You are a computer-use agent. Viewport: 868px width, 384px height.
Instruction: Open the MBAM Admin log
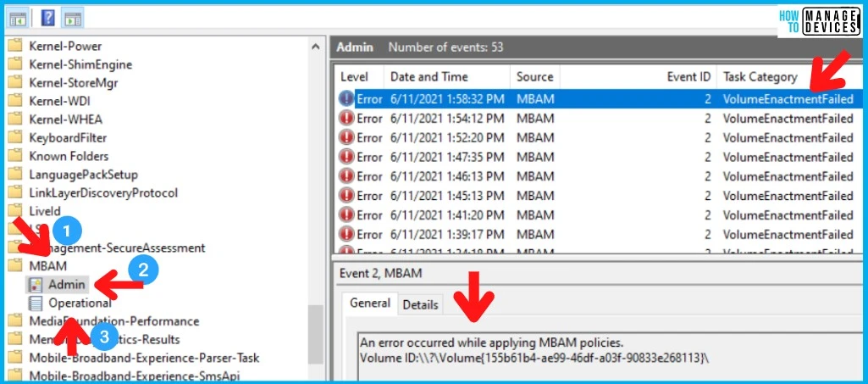point(66,284)
